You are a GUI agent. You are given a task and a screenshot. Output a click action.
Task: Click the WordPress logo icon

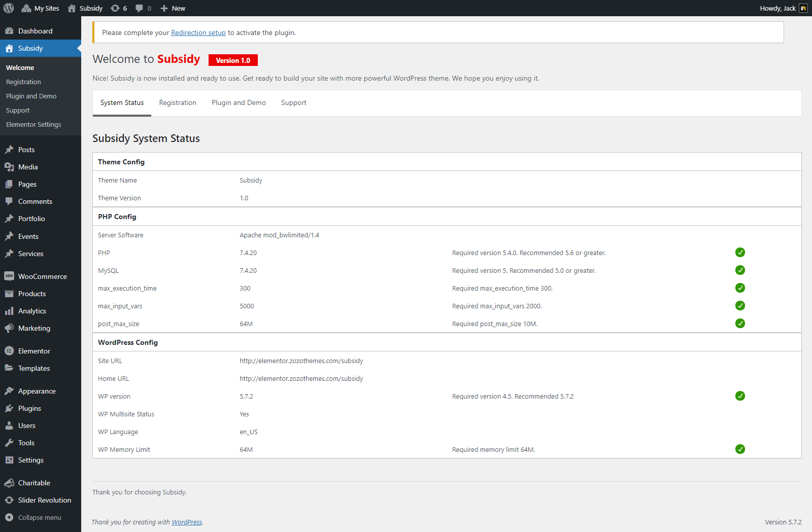pos(9,8)
